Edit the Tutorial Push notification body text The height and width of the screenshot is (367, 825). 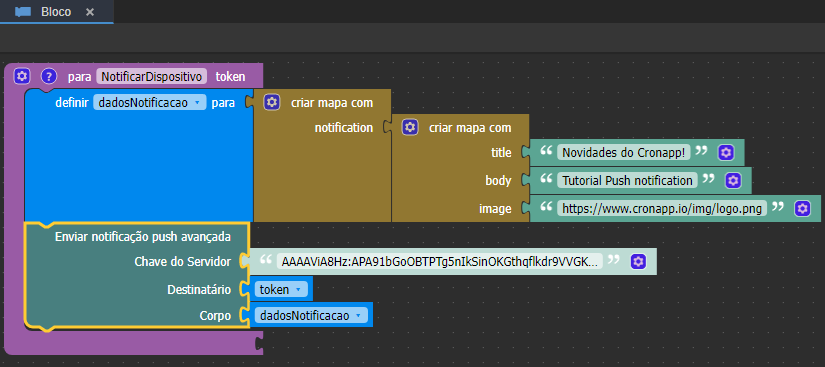627,181
